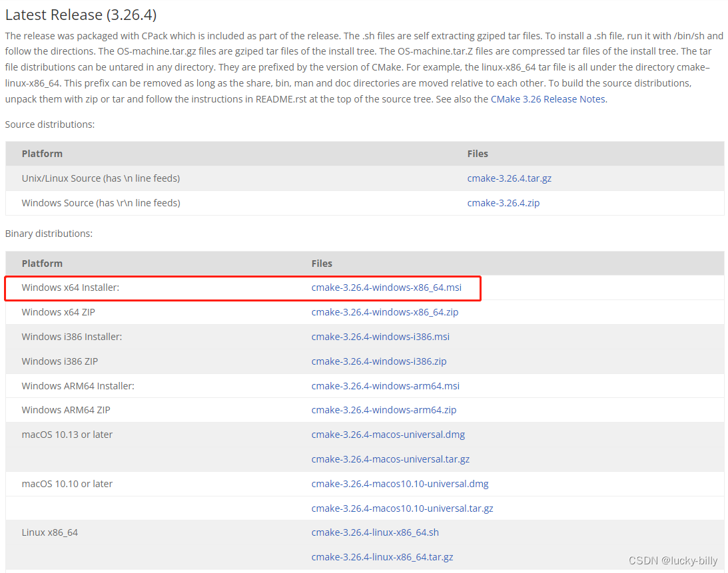The width and height of the screenshot is (728, 573).
Task: Click the 'Windows x64 ZIP' platform cell
Action: (x=58, y=312)
